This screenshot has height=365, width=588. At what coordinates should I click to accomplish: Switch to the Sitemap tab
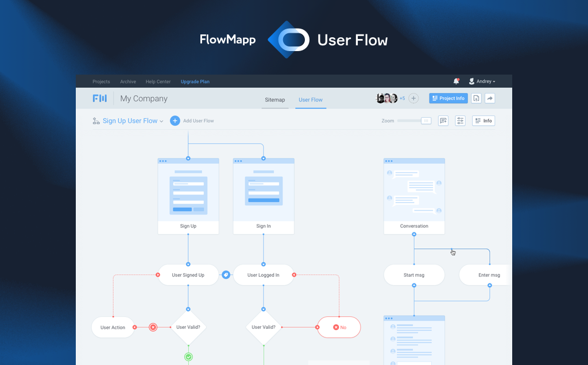point(274,99)
